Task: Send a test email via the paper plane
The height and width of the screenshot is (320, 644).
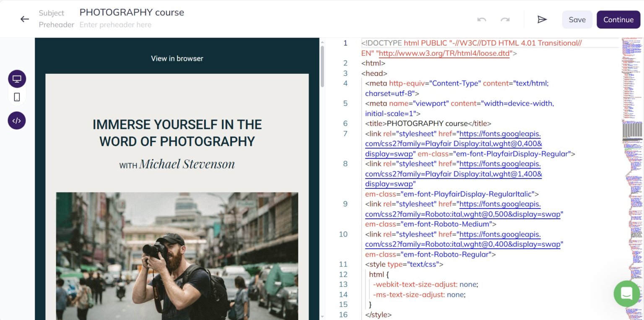Action: (542, 19)
